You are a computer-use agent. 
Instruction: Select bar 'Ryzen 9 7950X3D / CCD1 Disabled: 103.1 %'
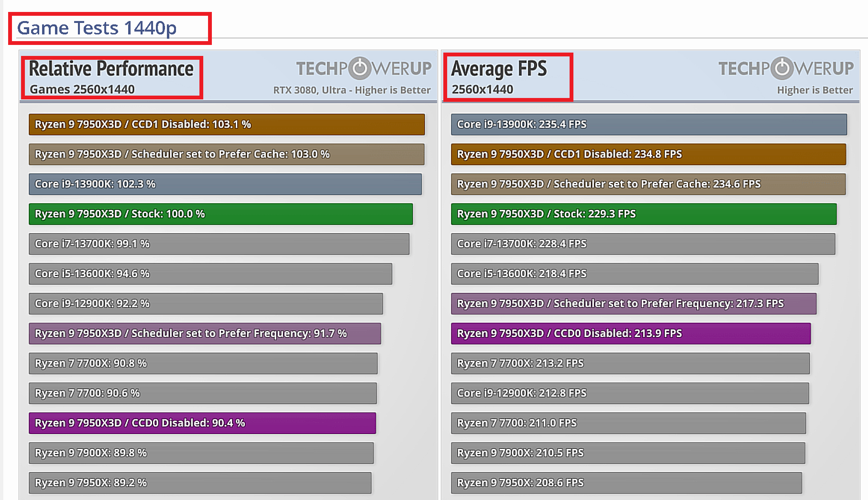pyautogui.click(x=227, y=124)
